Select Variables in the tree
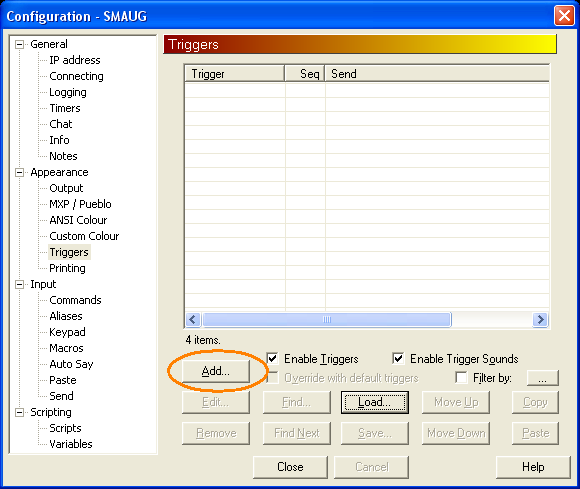580x489 pixels. pyautogui.click(x=71, y=444)
